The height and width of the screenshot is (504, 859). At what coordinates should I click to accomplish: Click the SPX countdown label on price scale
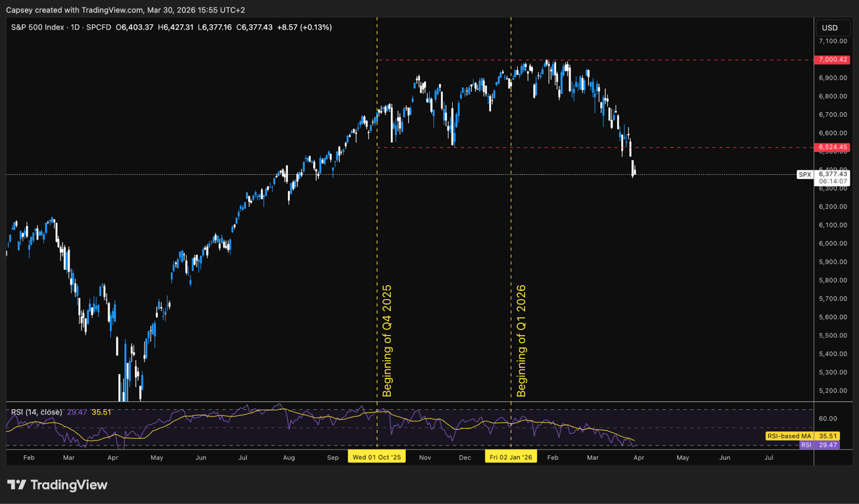coord(834,181)
